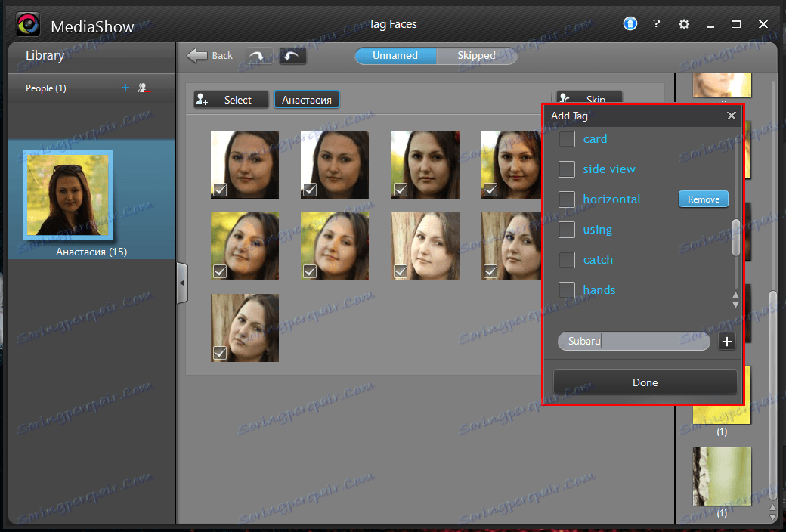786x532 pixels.
Task: Click the right strip vertical scrollbar
Action: [773, 396]
